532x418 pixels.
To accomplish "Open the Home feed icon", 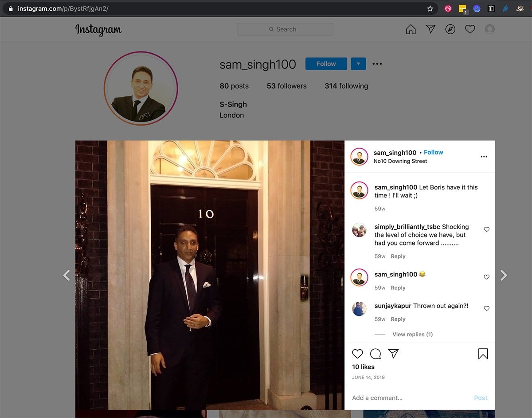I will tap(411, 29).
